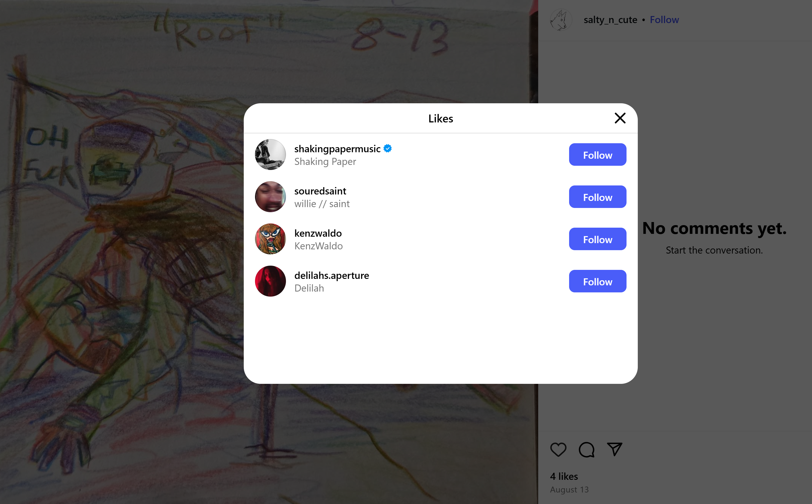Open salty_n_cute username link
812x504 pixels.
[x=610, y=20]
